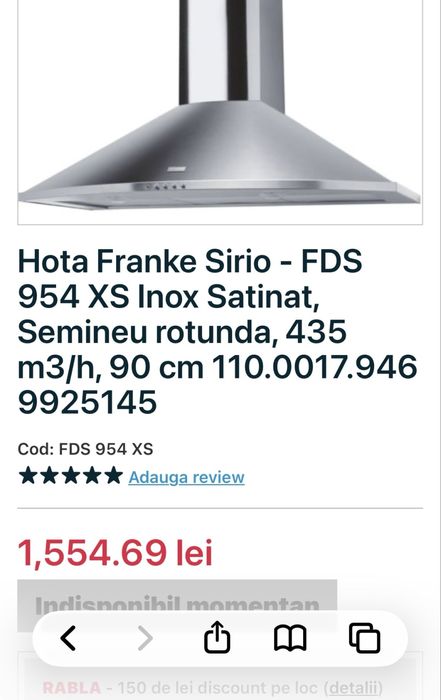Screen dimensions: 441x700
Task: Select the fifth rating star
Action: (113, 475)
